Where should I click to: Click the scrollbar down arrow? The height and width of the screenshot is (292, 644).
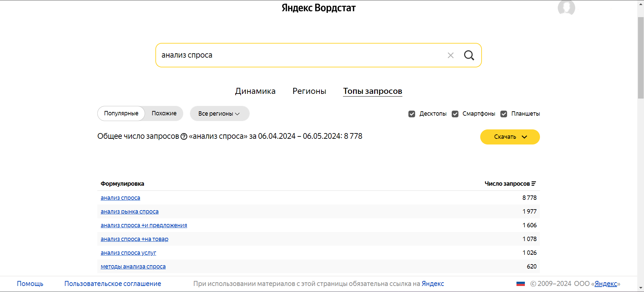pyautogui.click(x=641, y=288)
